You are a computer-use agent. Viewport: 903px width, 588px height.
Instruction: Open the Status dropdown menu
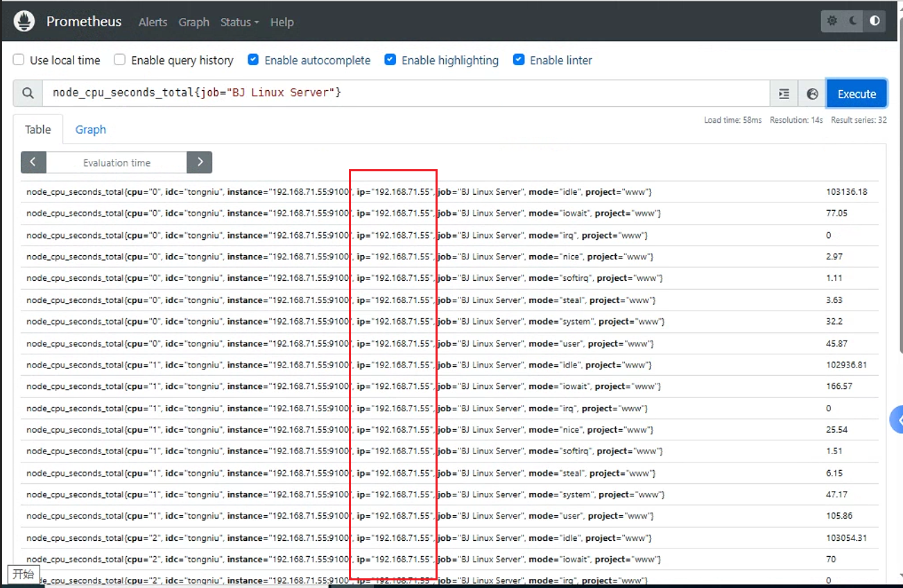[239, 22]
